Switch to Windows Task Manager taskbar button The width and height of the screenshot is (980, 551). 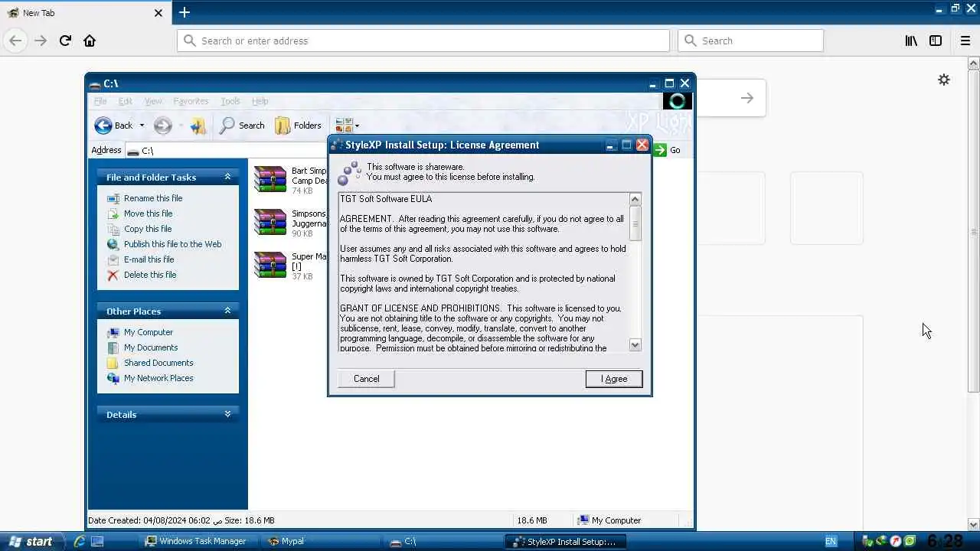(197, 541)
